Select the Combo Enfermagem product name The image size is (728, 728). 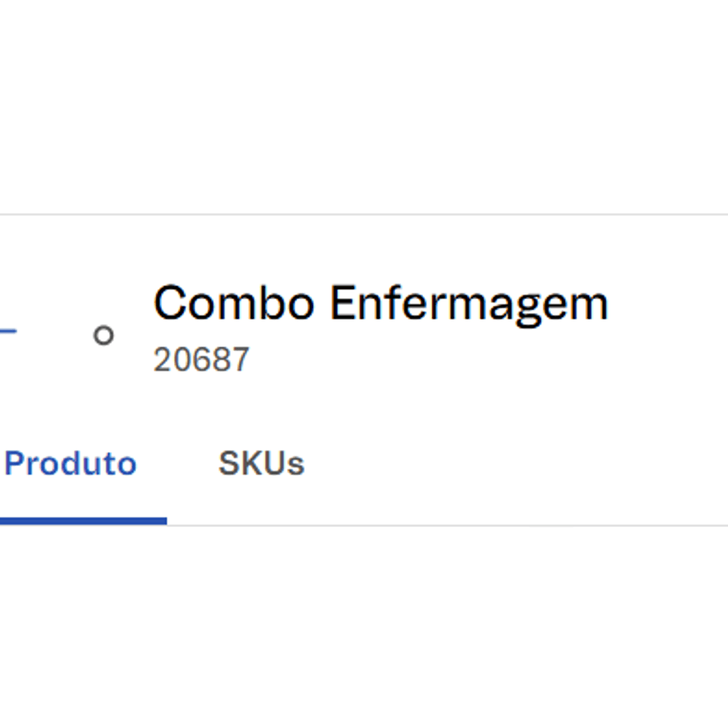[380, 303]
